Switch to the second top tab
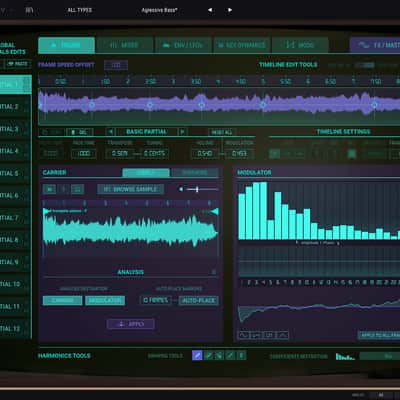This screenshot has height=400, width=400. (125, 45)
